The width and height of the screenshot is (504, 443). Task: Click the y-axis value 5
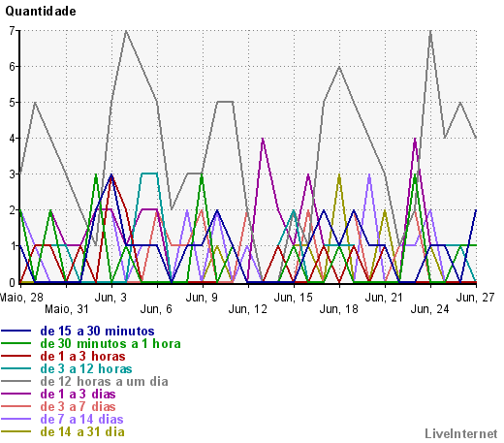[x=13, y=103]
